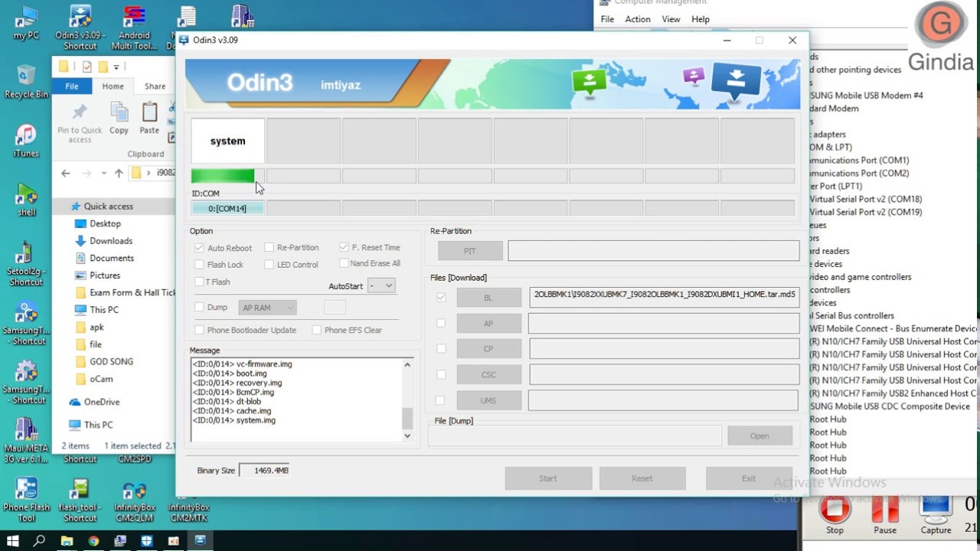This screenshot has height=551, width=980.
Task: Toggle Re-Partition checkbox
Action: (269, 247)
